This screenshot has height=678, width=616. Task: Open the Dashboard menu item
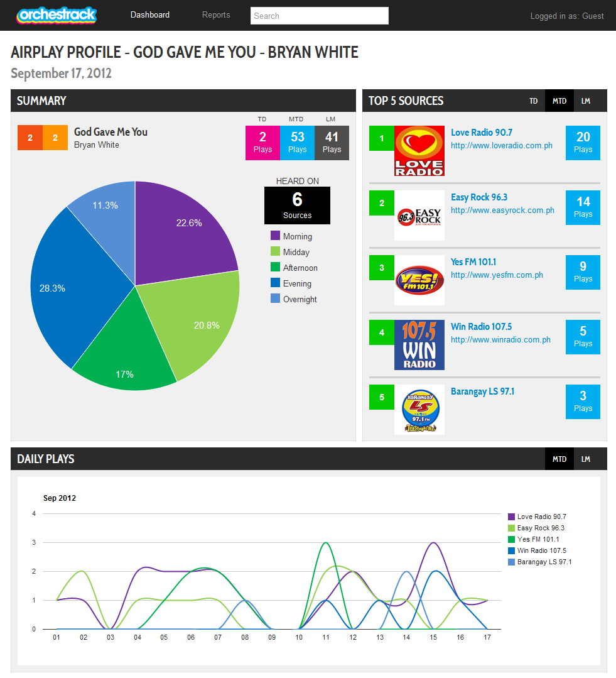[150, 14]
